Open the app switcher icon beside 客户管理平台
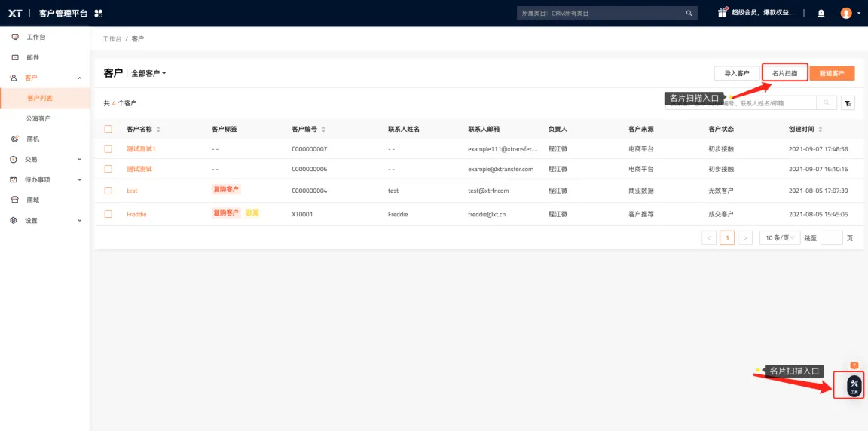The height and width of the screenshot is (431, 868). tap(99, 14)
